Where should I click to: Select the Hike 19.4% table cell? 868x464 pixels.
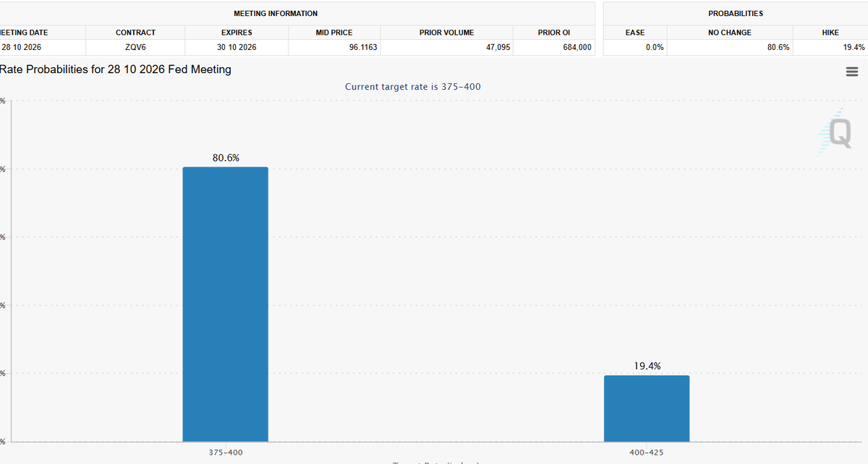pos(830,47)
